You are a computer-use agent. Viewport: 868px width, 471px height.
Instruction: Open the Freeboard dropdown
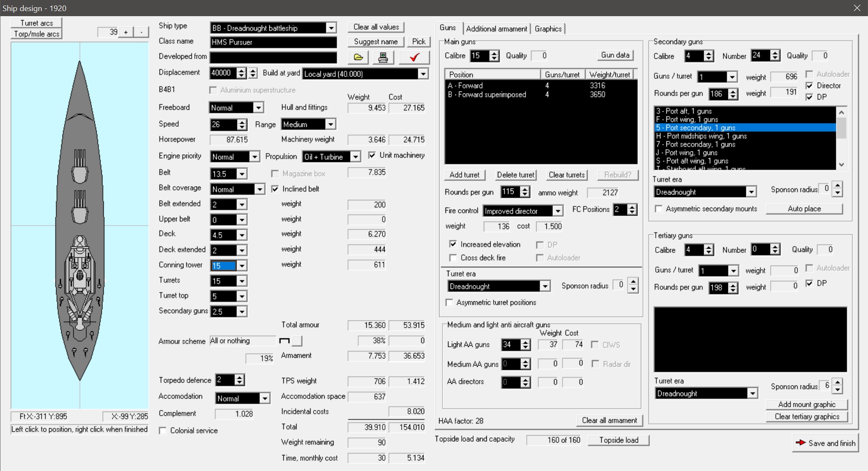(x=258, y=108)
